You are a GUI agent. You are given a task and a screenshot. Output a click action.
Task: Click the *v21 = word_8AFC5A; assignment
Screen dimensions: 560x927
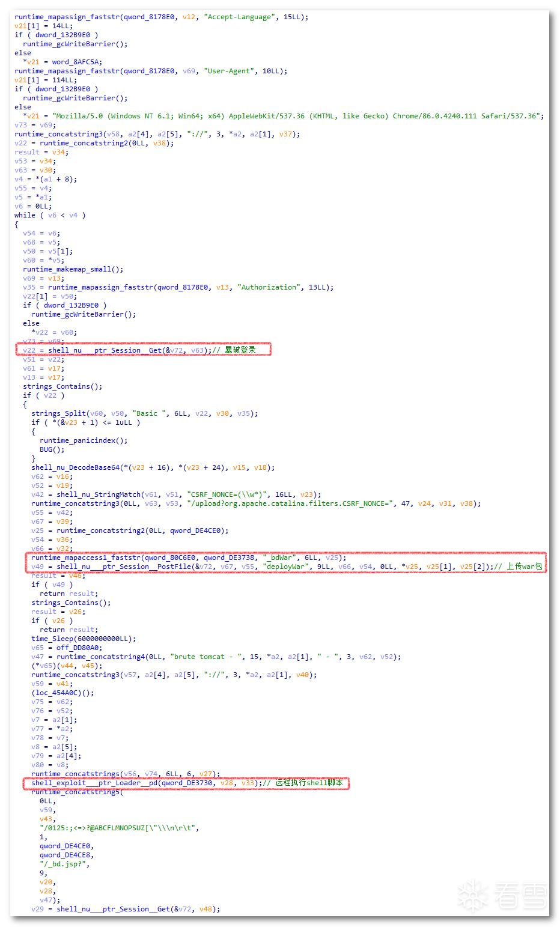click(62, 62)
